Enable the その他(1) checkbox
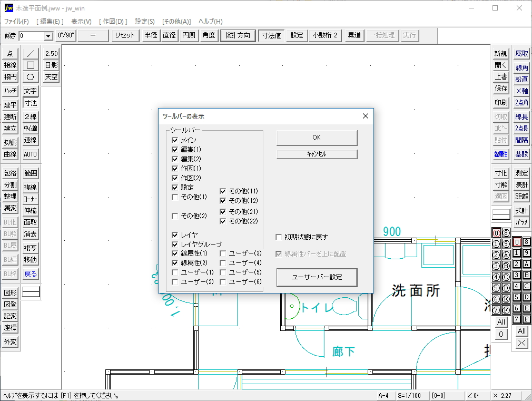532x401 pixels. (175, 197)
